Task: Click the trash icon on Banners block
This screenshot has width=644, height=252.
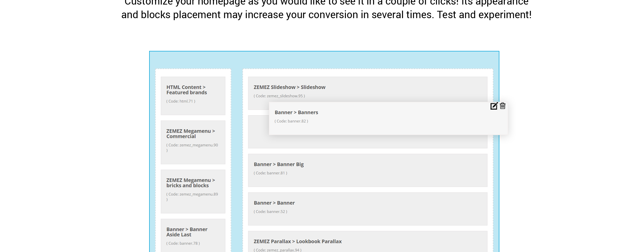Action: (503, 106)
